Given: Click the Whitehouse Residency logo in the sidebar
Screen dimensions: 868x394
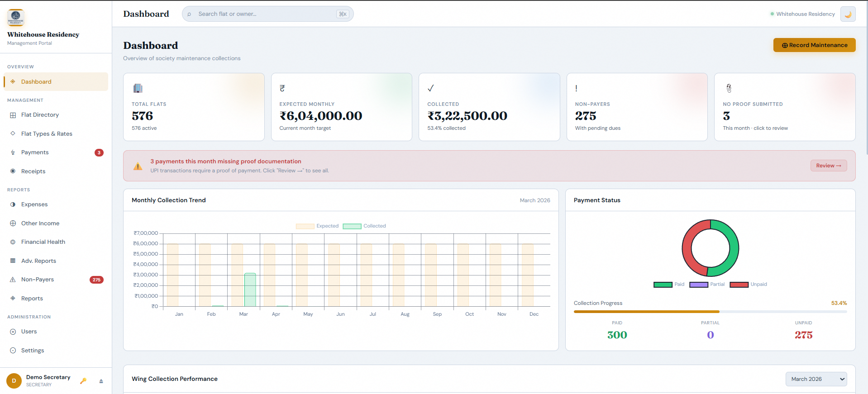Looking at the screenshot, I should (x=16, y=17).
